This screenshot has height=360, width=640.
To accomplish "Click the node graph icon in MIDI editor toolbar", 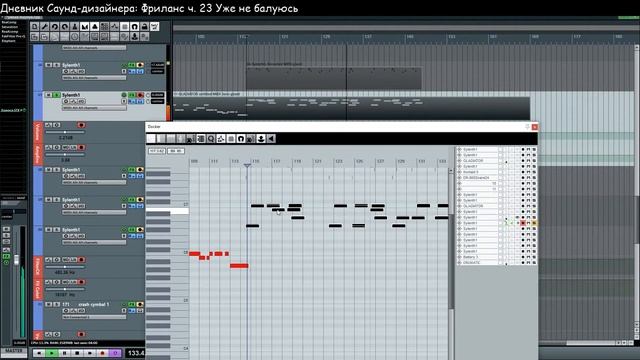I will point(221,139).
